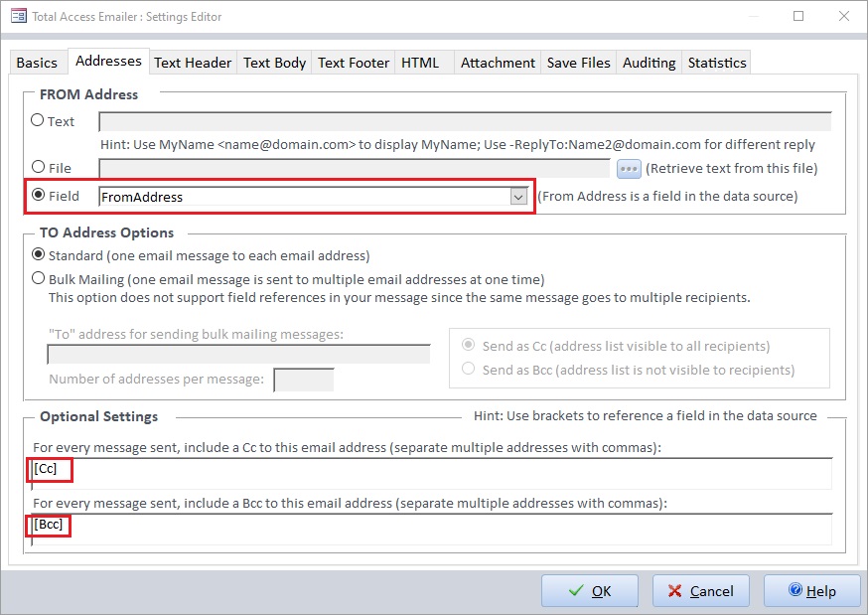This screenshot has height=615, width=868.
Task: Open the Text Footer tab
Action: pos(354,63)
